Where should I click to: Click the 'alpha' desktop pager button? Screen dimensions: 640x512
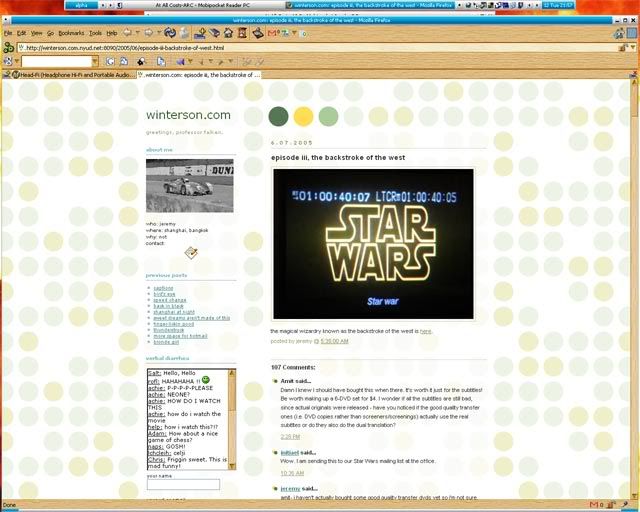coord(81,5)
